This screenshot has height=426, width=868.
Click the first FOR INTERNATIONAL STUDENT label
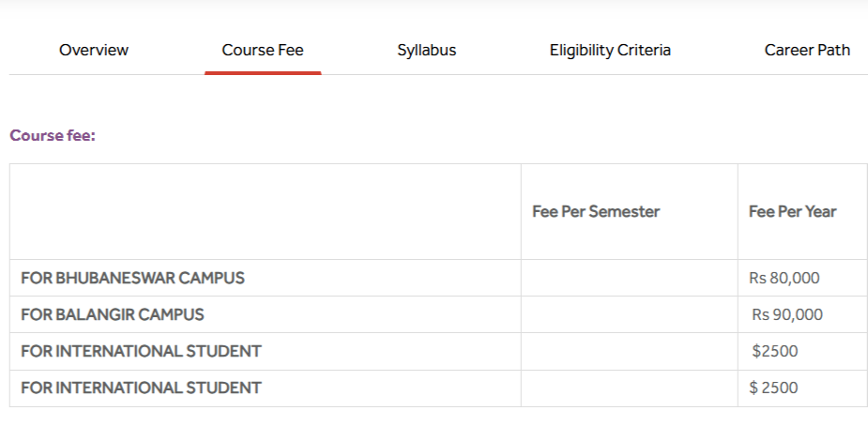point(141,351)
